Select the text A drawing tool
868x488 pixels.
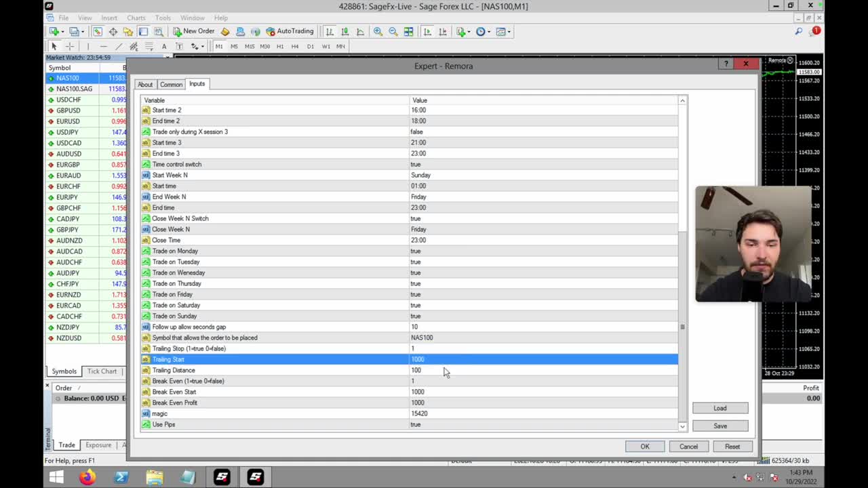[164, 46]
